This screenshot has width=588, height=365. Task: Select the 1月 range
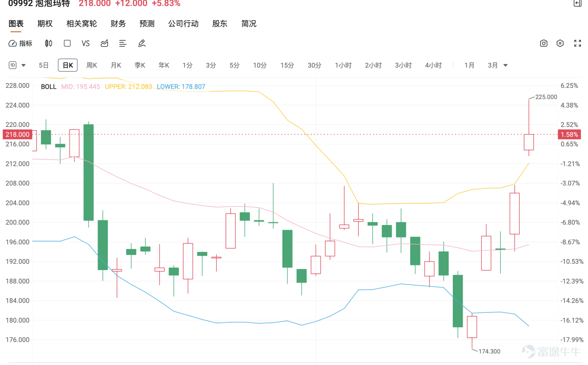pos(469,65)
